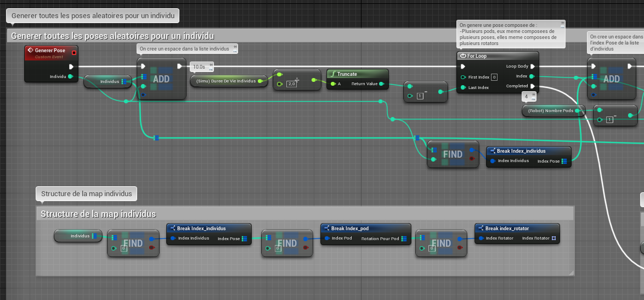Hide the 'On genere une pose' comment bubble
Screen dimensions: 644x300
pyautogui.click(x=562, y=27)
